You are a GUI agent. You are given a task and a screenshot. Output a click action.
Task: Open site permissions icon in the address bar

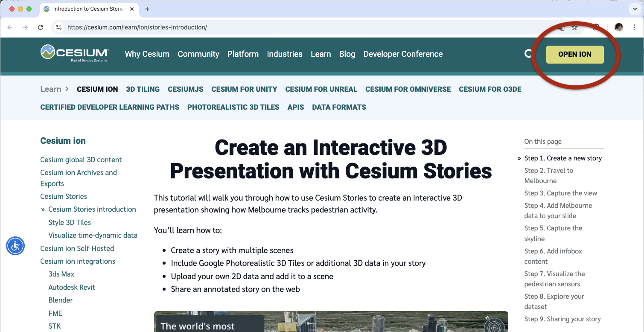(58, 27)
